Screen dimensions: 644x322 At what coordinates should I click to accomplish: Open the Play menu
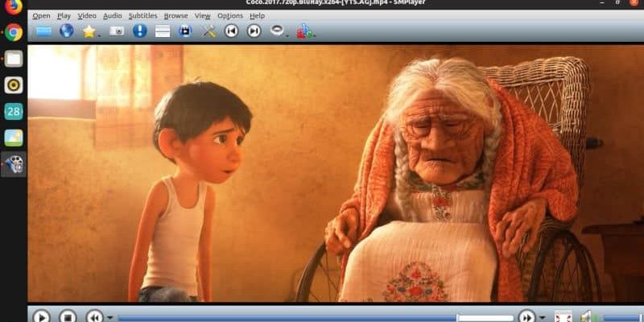[x=64, y=15]
